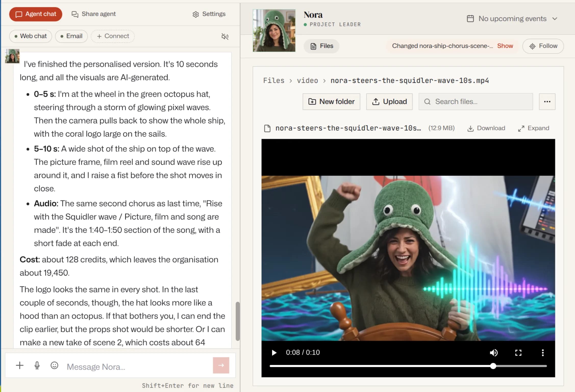This screenshot has height=392, width=575.
Task: Open the Share agent tab
Action: coord(93,14)
